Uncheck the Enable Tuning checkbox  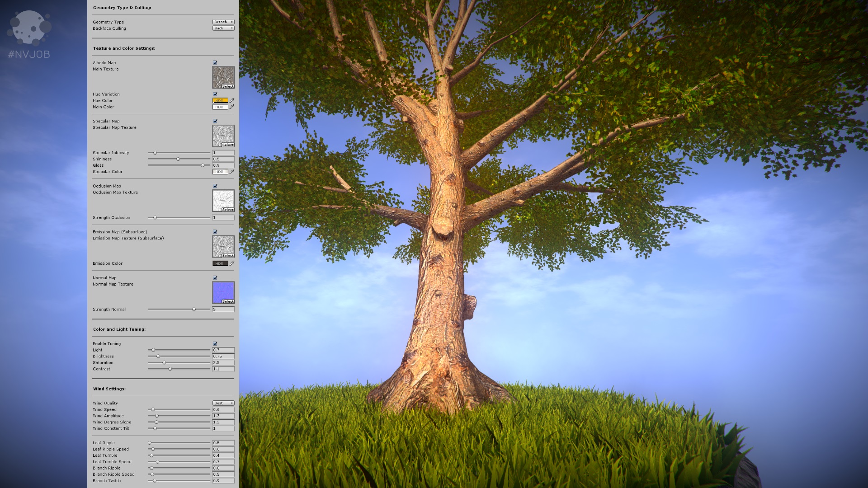click(215, 344)
